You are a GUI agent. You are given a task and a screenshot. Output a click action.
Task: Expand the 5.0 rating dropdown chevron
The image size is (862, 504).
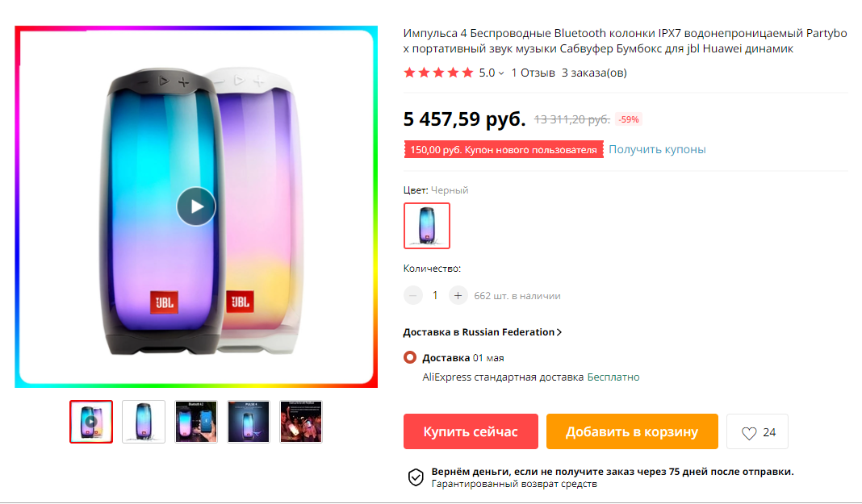[x=501, y=73]
